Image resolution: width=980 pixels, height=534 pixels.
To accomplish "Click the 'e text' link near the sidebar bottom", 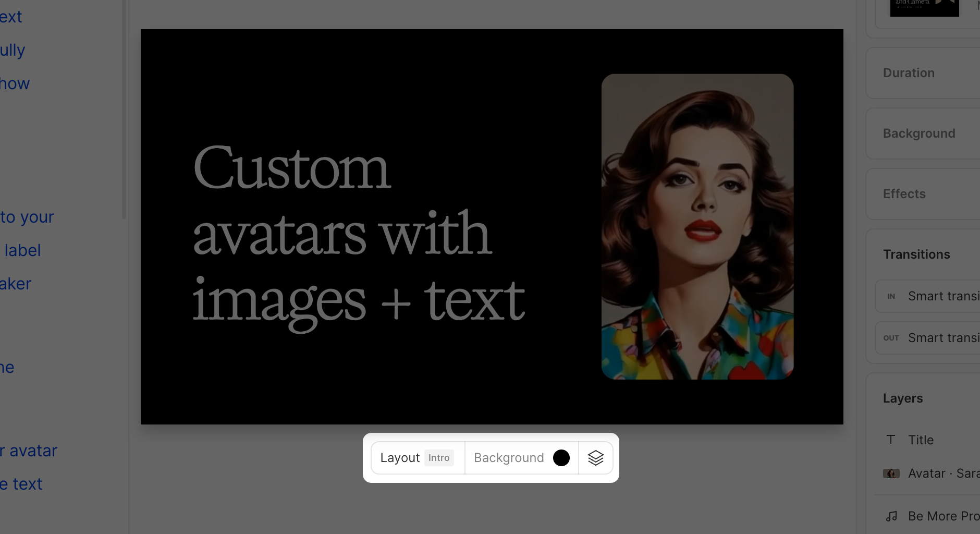I will point(21,483).
